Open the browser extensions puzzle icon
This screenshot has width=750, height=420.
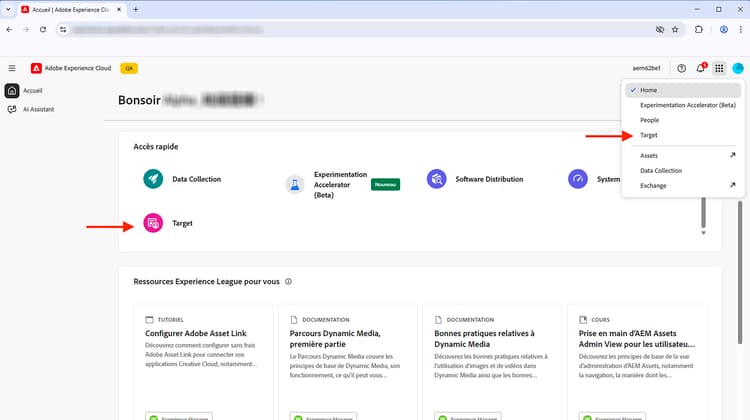[x=699, y=29]
